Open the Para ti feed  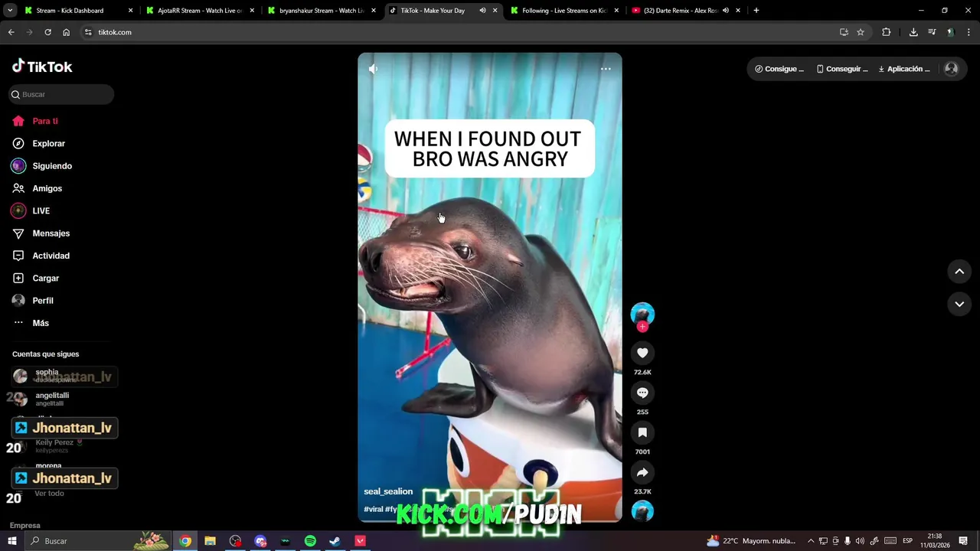point(35,121)
